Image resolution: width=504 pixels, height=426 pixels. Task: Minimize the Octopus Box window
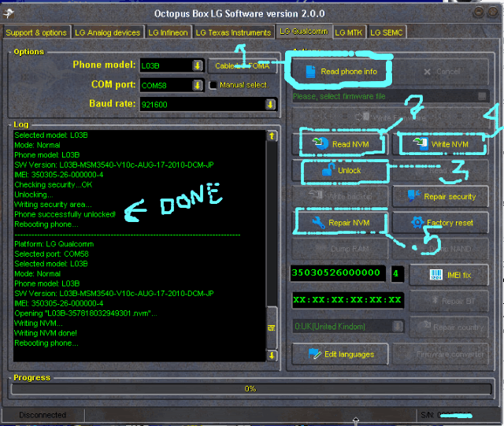tap(479, 13)
